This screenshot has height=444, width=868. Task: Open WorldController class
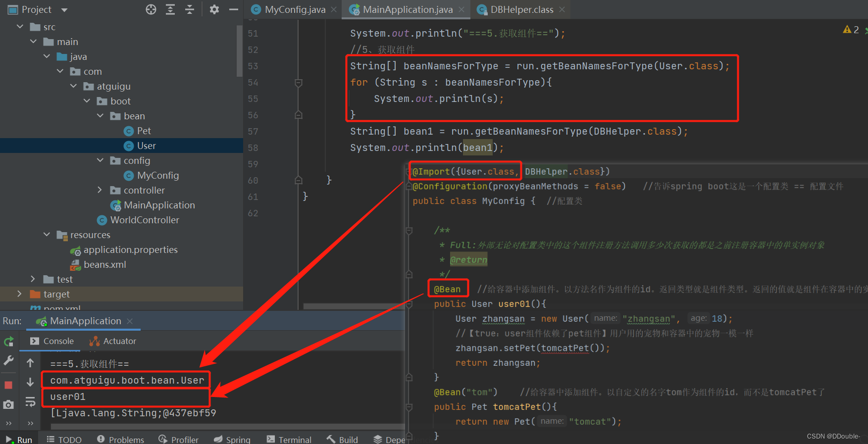pyautogui.click(x=138, y=220)
